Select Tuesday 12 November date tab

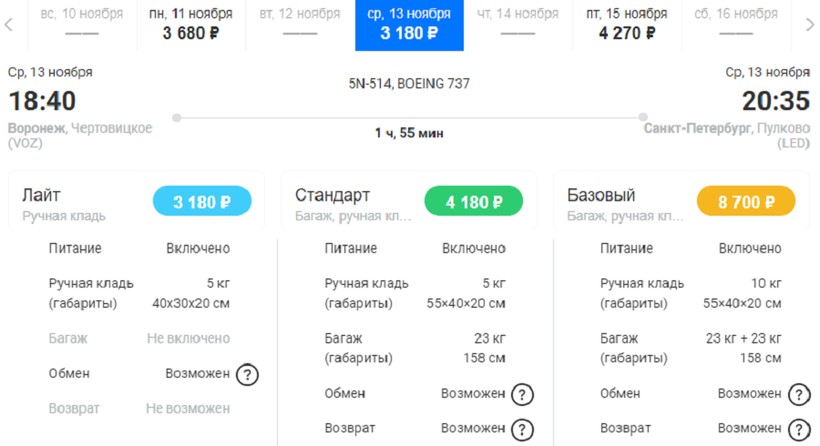(x=299, y=24)
